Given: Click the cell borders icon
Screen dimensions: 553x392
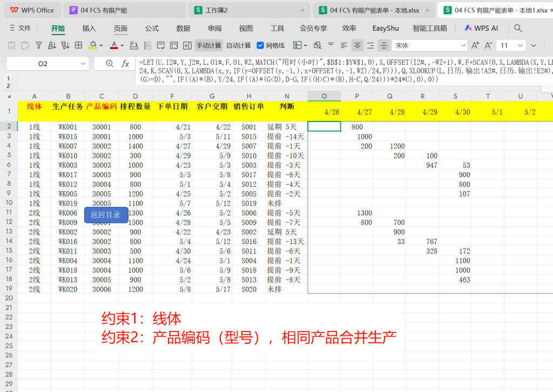Looking at the screenshot, I should coord(298,45).
